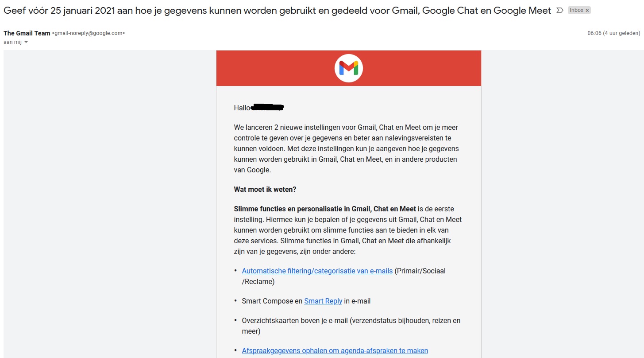
Task: Open the Smart Reply link
Action: [x=323, y=301]
